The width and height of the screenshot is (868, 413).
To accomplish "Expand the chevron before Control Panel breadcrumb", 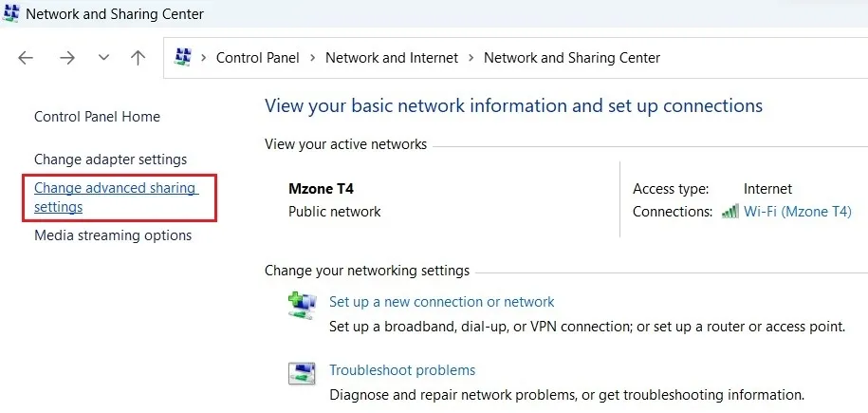I will tap(204, 58).
